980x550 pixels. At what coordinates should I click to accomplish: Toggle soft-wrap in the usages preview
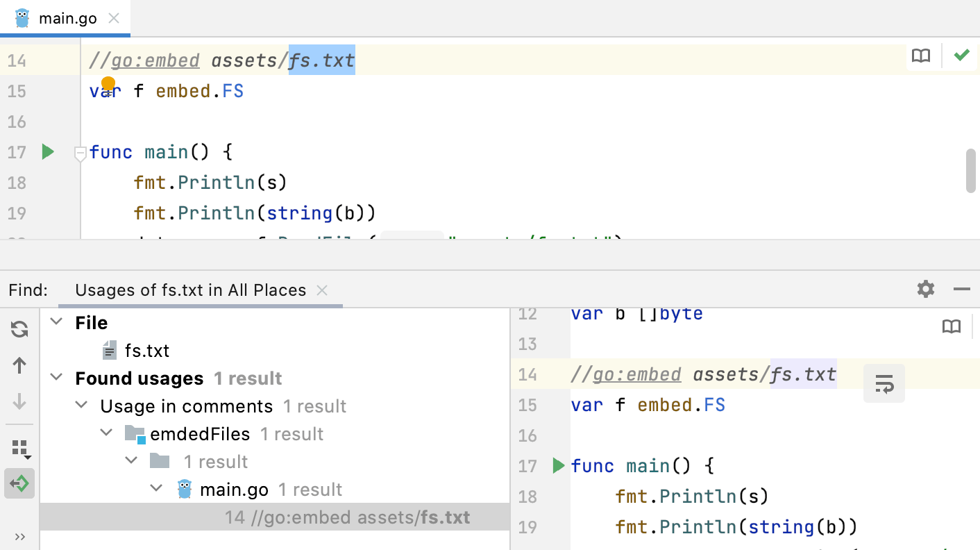tap(884, 383)
